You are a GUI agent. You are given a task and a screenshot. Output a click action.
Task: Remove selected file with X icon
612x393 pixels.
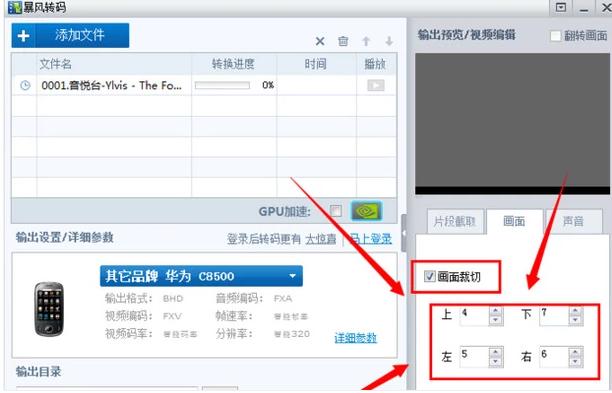point(320,41)
